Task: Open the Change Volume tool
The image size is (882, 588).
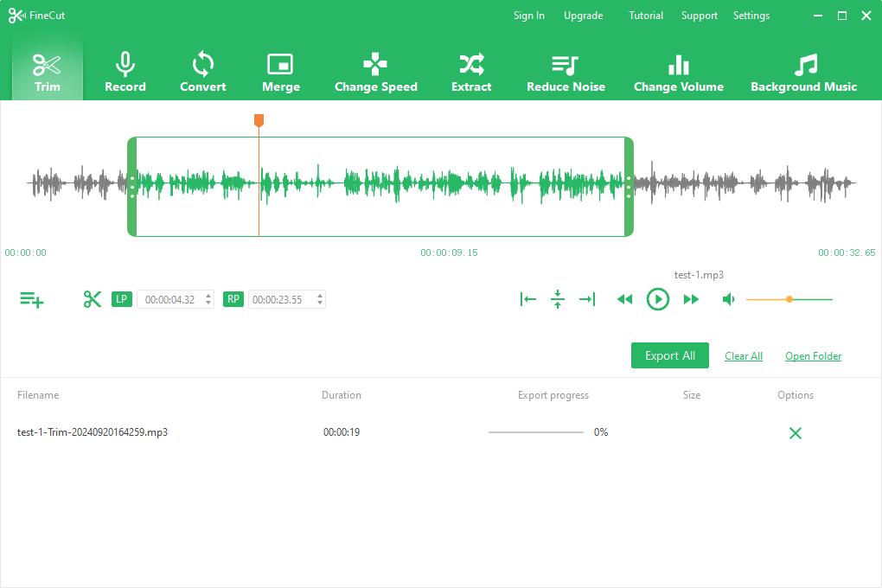Action: pos(679,72)
